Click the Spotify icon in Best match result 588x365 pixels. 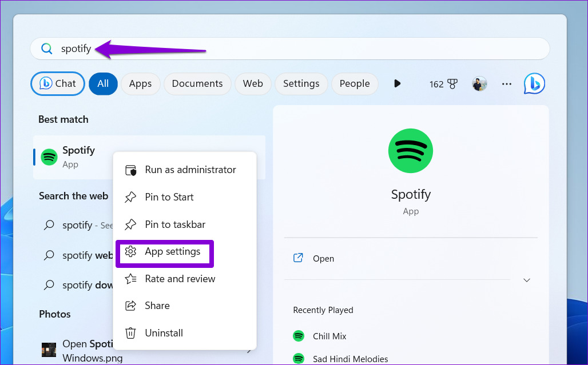tap(49, 157)
